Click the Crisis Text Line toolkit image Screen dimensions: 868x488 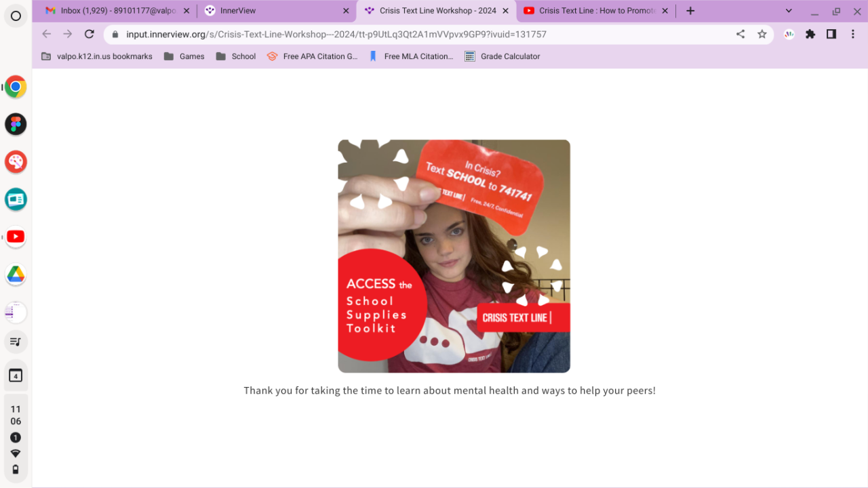click(454, 256)
